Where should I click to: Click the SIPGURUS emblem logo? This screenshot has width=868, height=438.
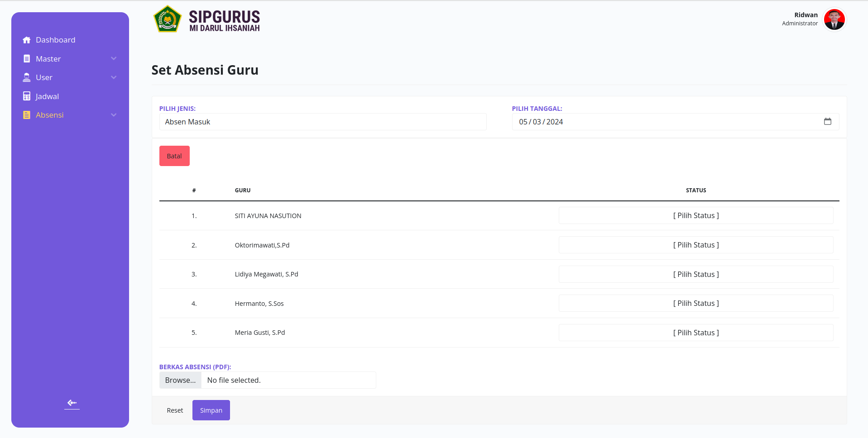point(168,19)
